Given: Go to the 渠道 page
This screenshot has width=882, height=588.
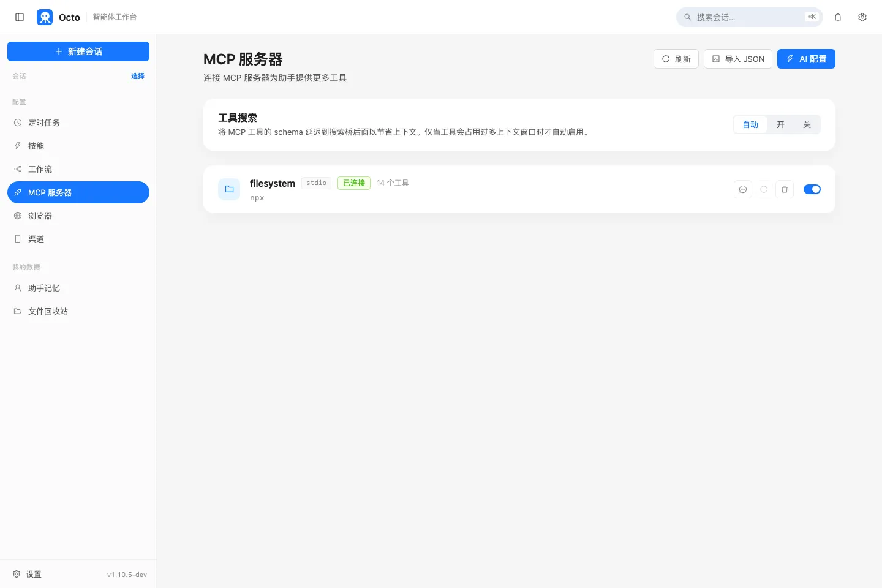Looking at the screenshot, I should pyautogui.click(x=78, y=239).
